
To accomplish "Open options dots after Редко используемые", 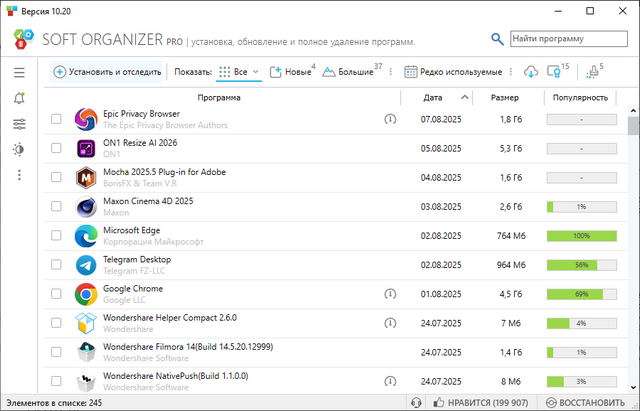I will pos(511,72).
